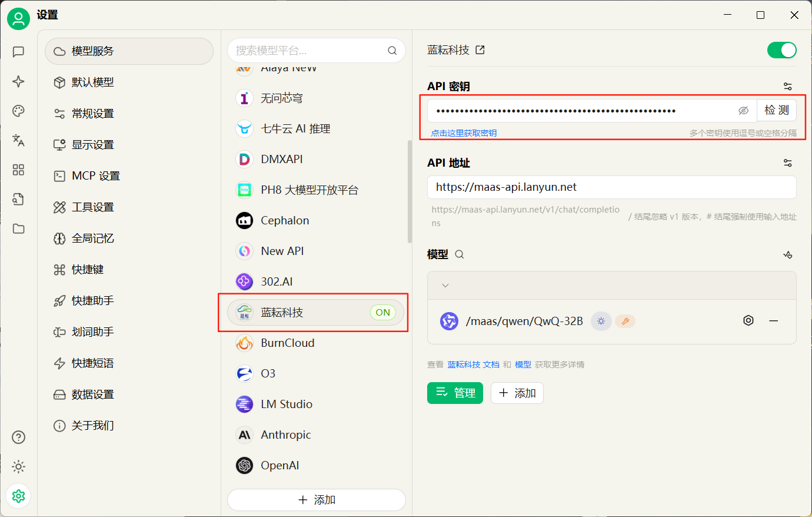Open 划词助手 in settings menu
The width and height of the screenshot is (812, 517).
129,332
